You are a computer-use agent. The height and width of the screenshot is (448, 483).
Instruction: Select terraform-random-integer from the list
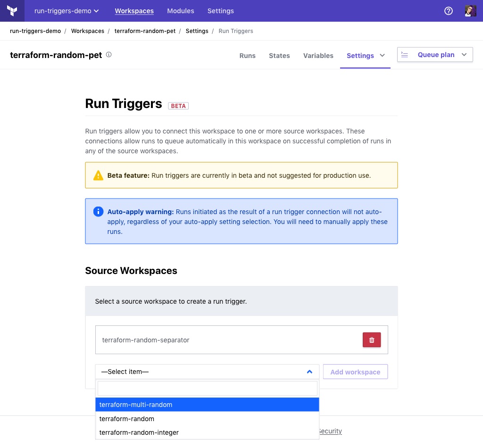point(208,432)
